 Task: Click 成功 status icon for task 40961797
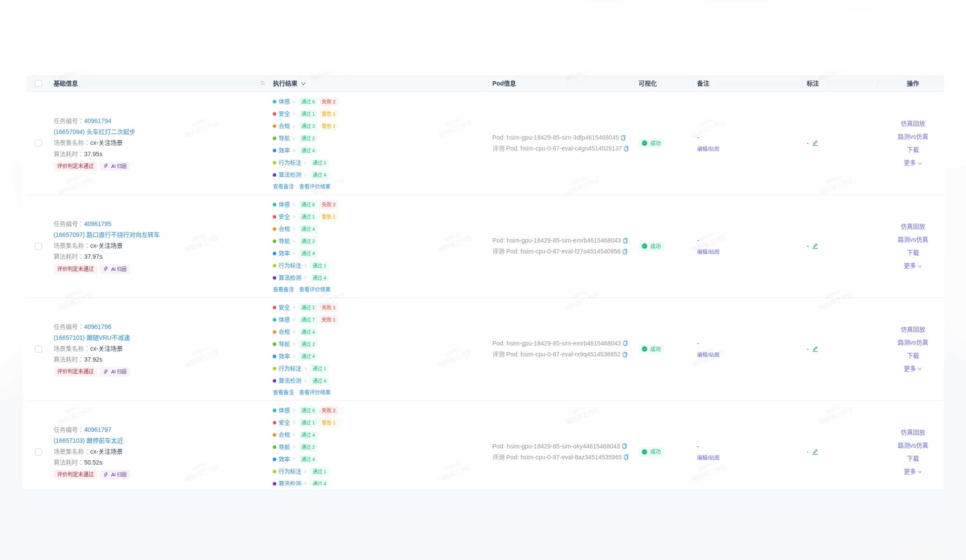644,452
